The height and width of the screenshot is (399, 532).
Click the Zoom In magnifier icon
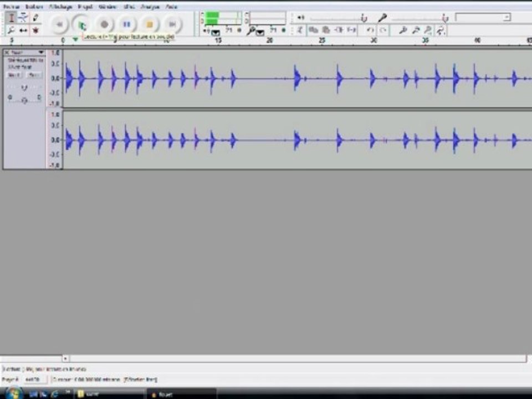pos(403,30)
